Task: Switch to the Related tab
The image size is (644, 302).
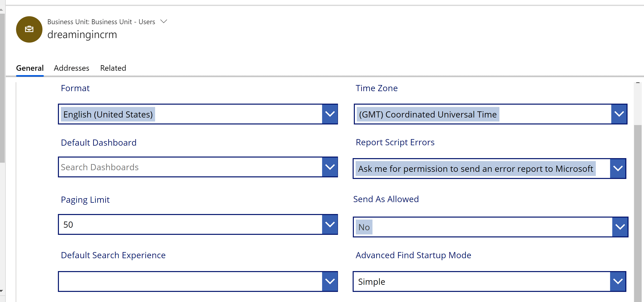Action: coord(113,68)
